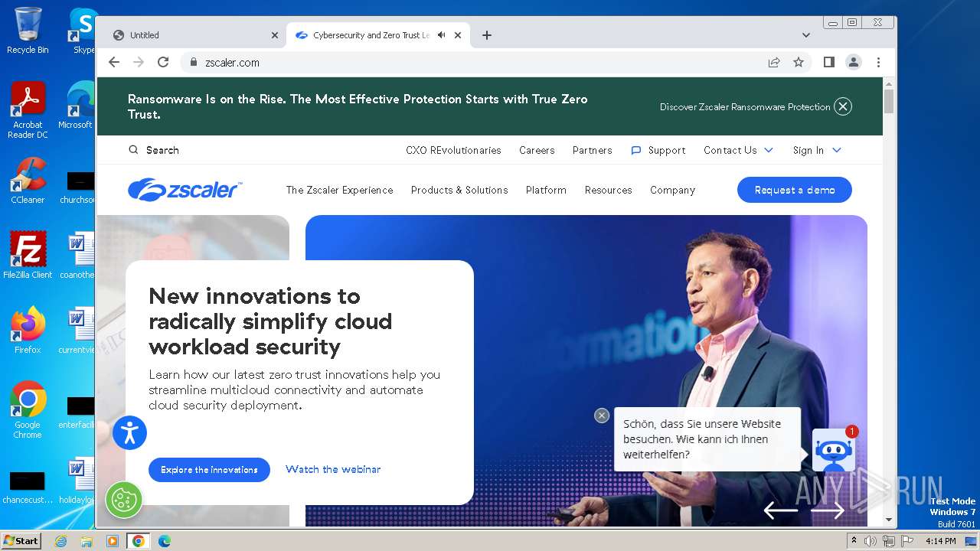Click Explore the innovations button
This screenshot has height=551, width=980.
(x=209, y=470)
